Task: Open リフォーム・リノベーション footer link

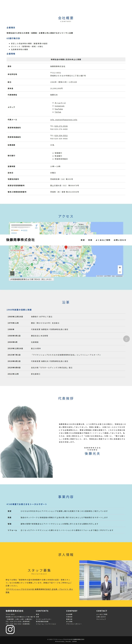Action: pos(46,624)
